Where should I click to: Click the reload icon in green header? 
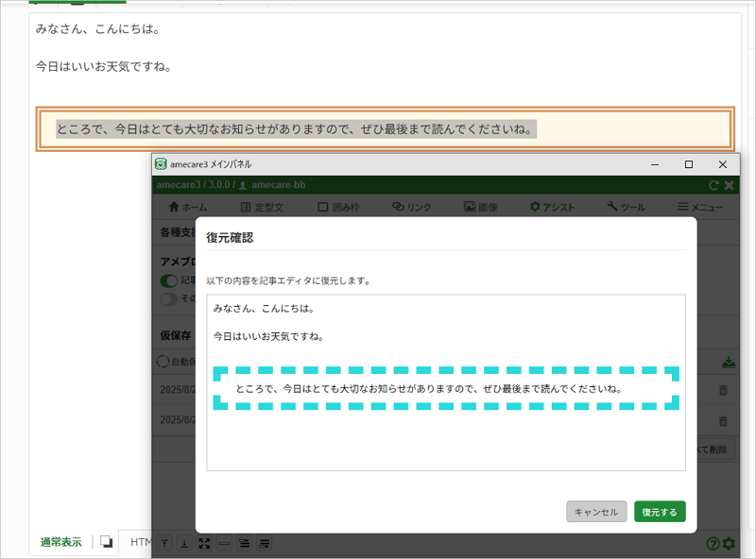point(714,186)
